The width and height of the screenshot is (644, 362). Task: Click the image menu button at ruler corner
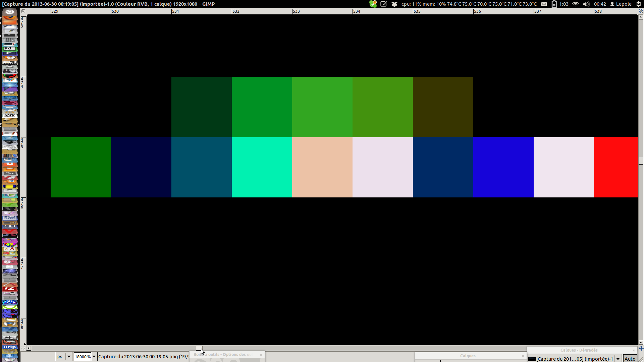23,11
